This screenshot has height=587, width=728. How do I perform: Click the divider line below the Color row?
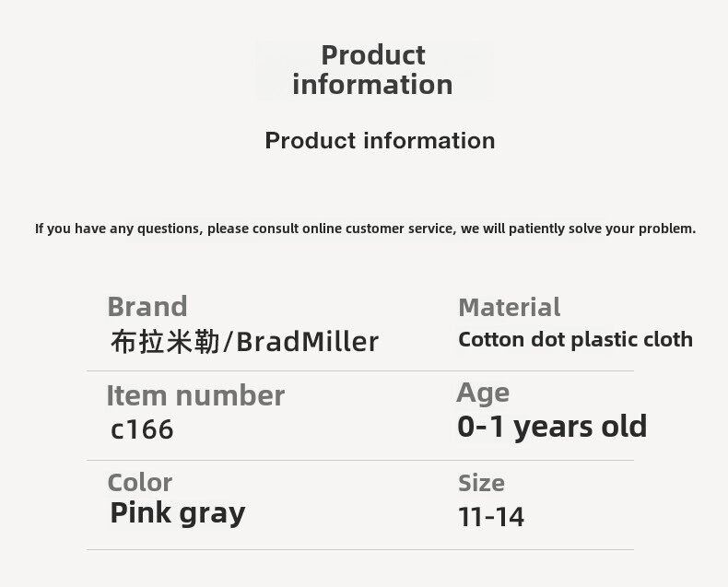pos(360,550)
